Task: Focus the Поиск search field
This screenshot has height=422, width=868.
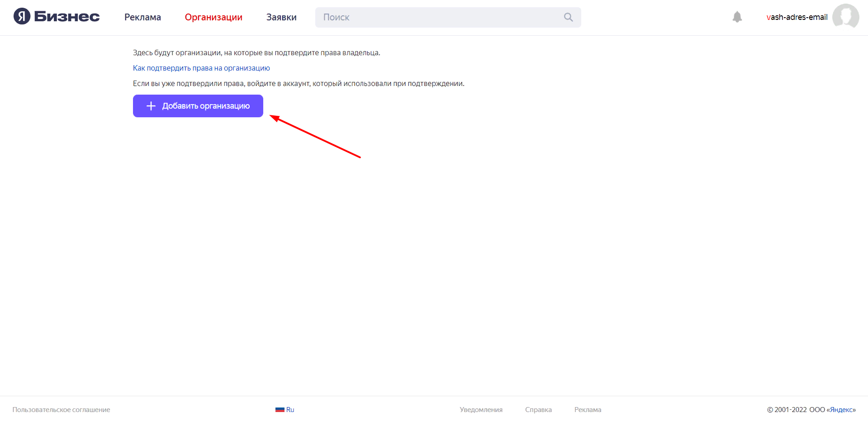Action: [448, 17]
